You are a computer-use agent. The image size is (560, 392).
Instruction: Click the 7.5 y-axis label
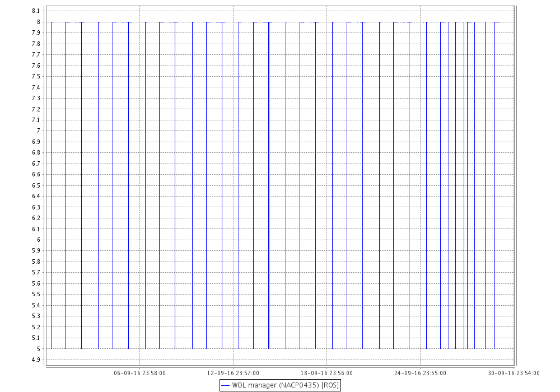(x=36, y=76)
